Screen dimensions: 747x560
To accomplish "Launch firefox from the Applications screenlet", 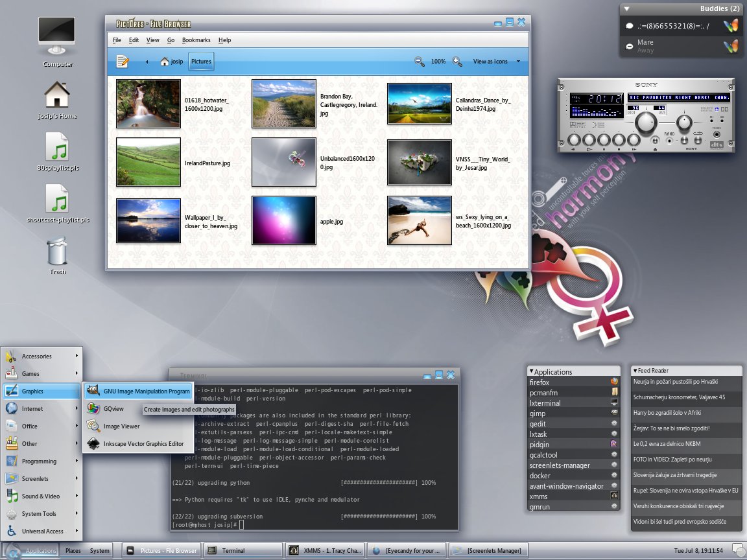I will 574,382.
